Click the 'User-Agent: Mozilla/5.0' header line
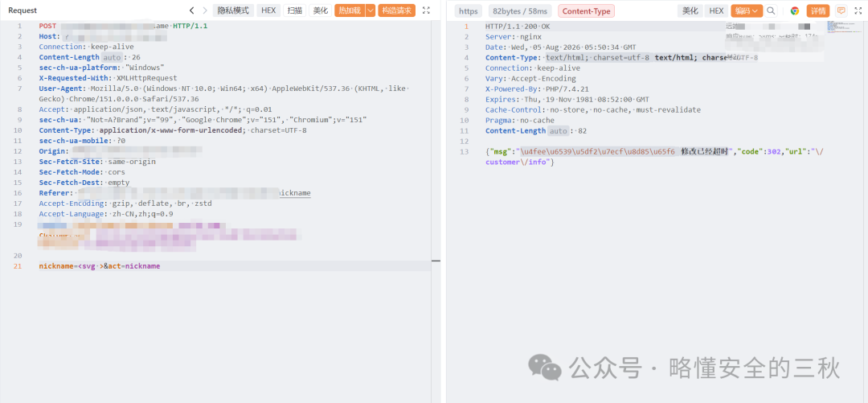 tap(224, 93)
